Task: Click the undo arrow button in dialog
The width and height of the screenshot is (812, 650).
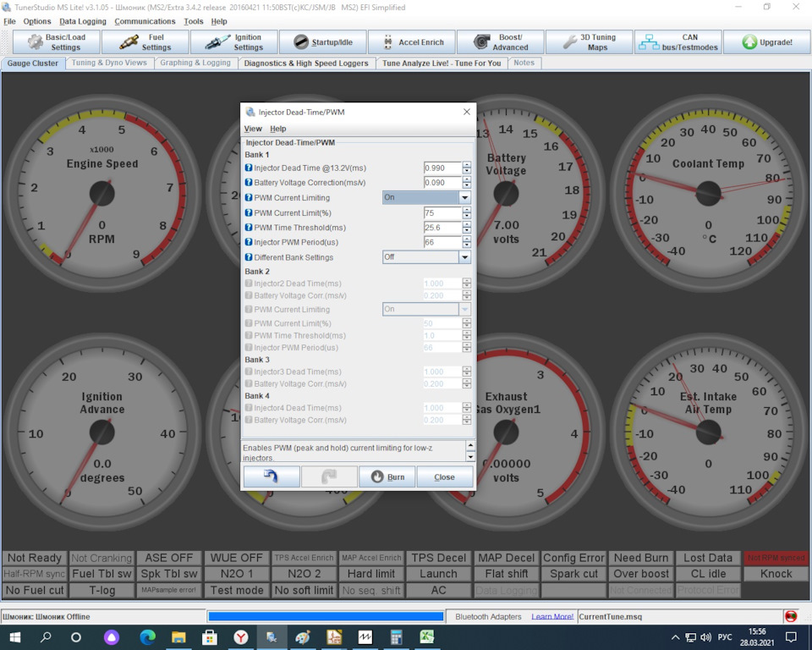Action: tap(272, 476)
